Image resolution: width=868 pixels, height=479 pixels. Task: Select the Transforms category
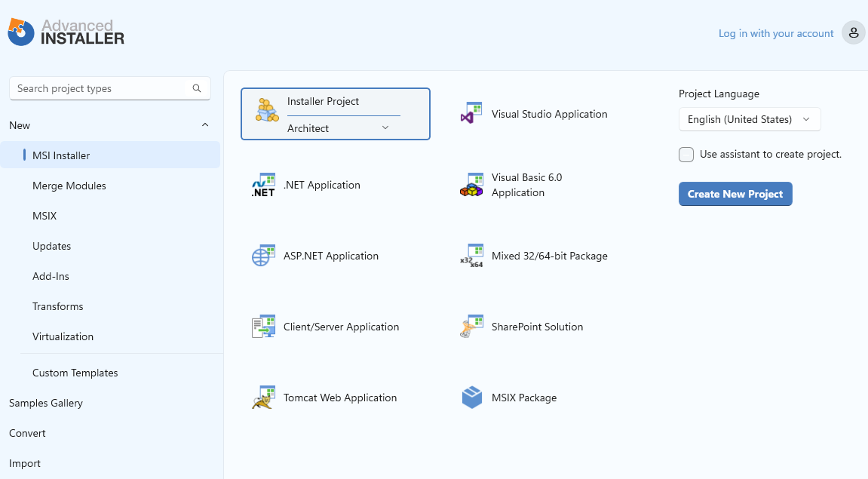tap(57, 307)
